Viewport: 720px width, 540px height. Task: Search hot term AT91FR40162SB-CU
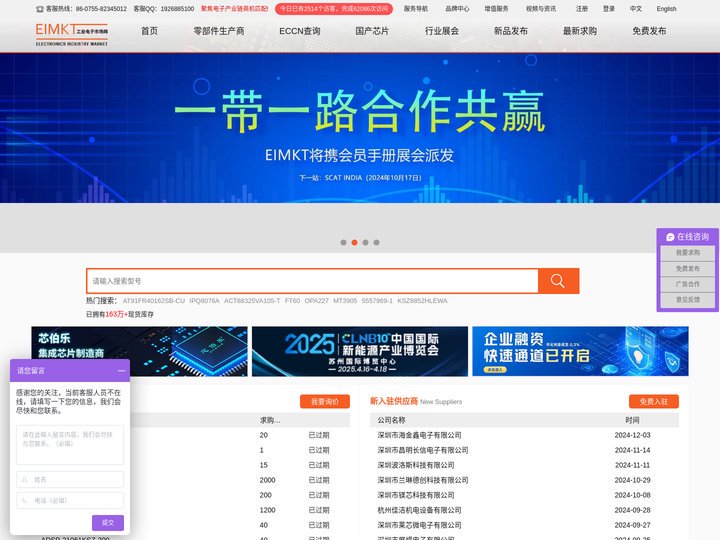point(153,301)
